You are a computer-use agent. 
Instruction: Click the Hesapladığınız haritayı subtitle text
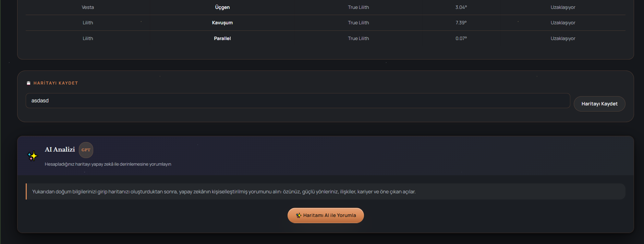tap(108, 164)
